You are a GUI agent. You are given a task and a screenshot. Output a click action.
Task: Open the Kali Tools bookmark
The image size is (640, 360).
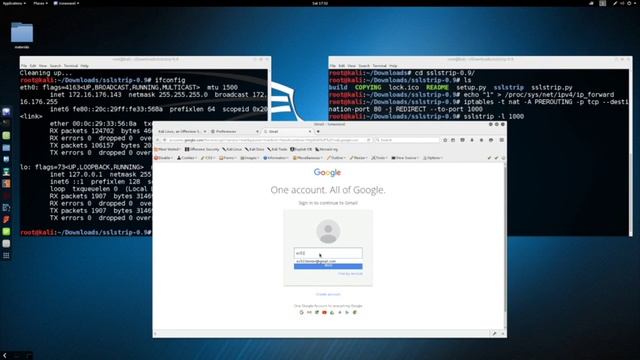pyautogui.click(x=277, y=149)
